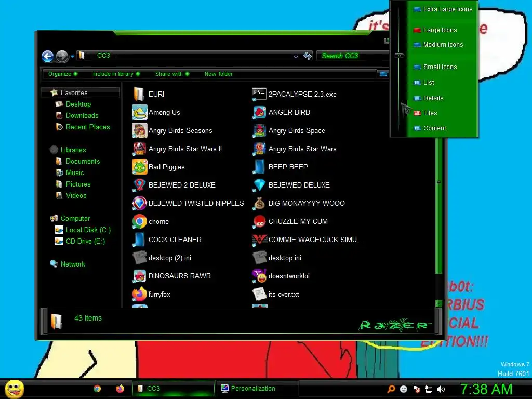532x399 pixels.
Task: Launch Angry Birds Space icon
Action: point(260,130)
